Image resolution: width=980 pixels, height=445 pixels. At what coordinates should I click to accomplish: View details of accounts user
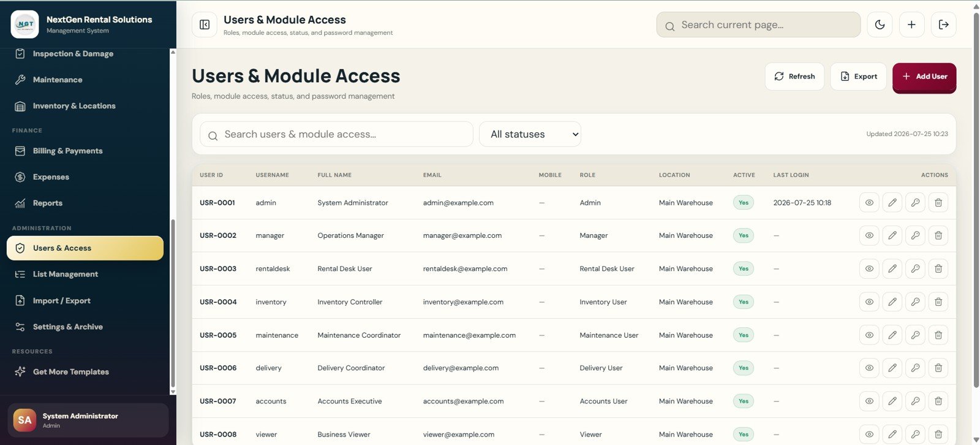coord(869,401)
